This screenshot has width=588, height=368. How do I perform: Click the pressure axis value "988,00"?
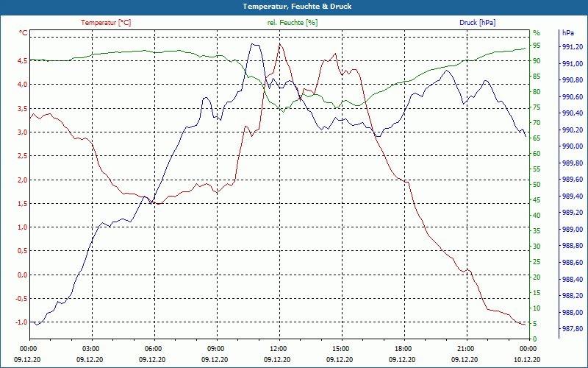pos(573,312)
